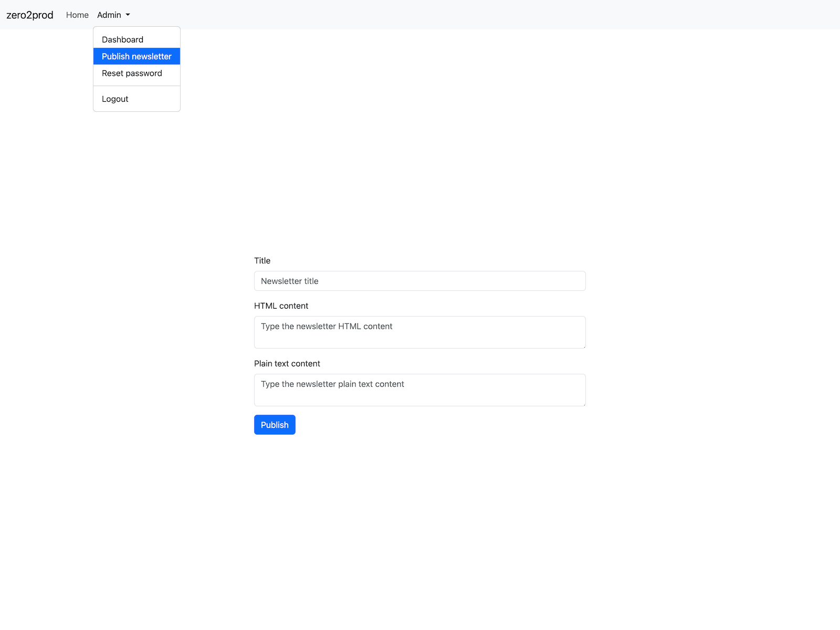The height and width of the screenshot is (630, 840).
Task: Click the Title field label
Action: click(x=262, y=260)
